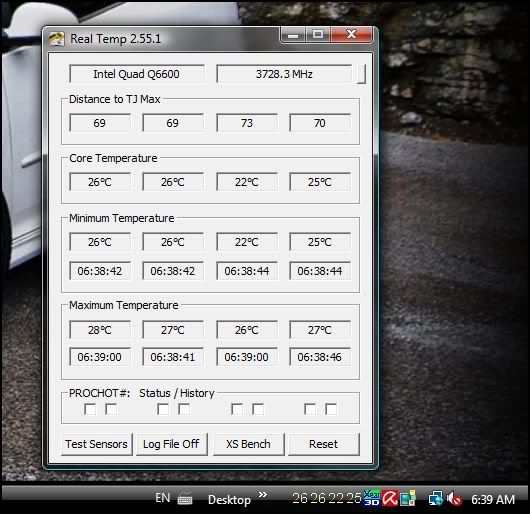Image resolution: width=530 pixels, height=514 pixels.
Task: Toggle first core PROCHOT status checkbox
Action: pos(90,409)
